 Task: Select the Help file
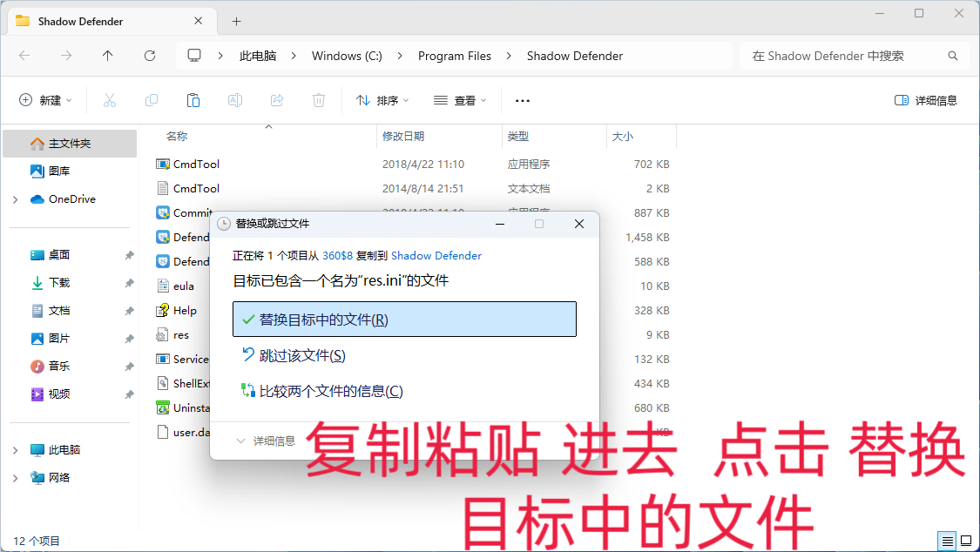pos(176,310)
